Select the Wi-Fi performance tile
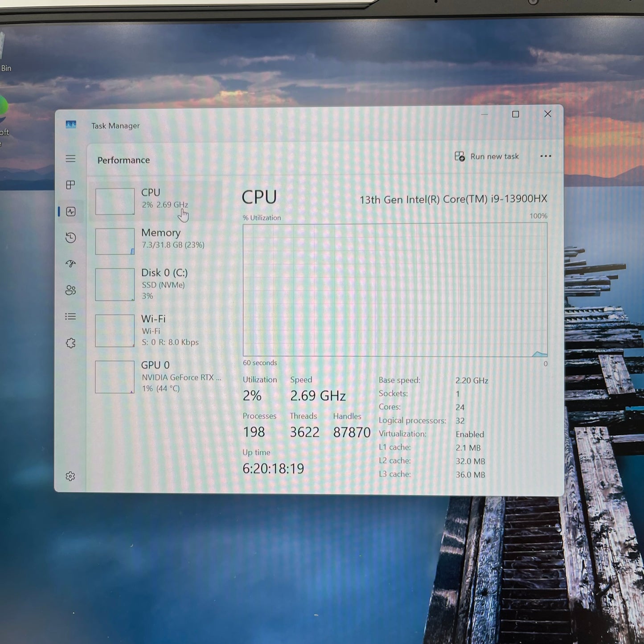Screen dimensions: 644x644 pyautogui.click(x=156, y=330)
